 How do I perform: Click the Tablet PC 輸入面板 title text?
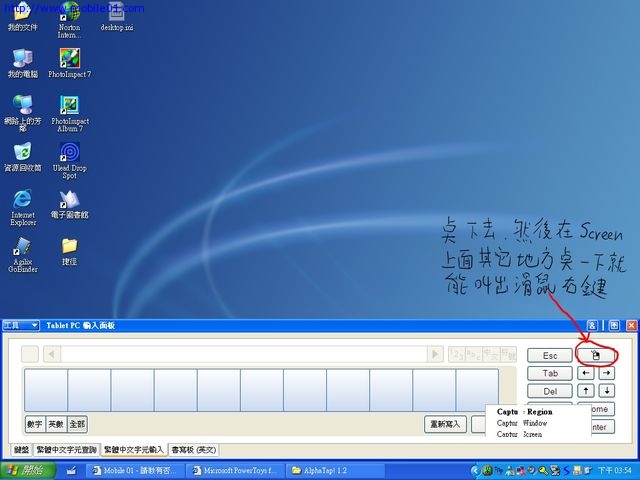80,325
